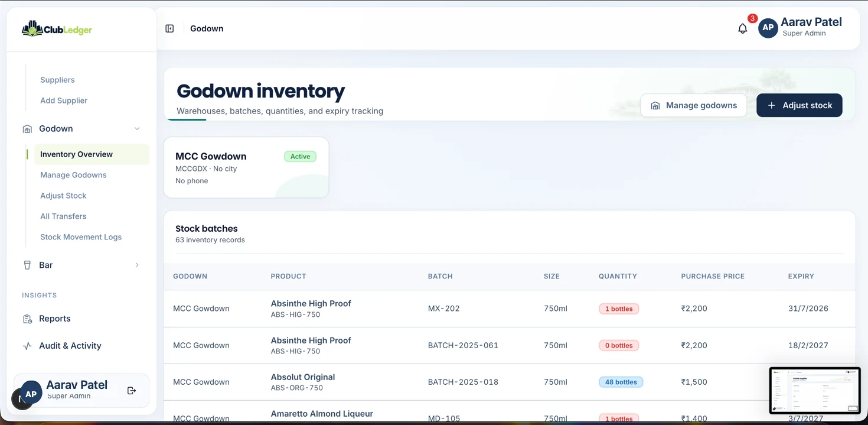Click the BATCH column header
The width and height of the screenshot is (868, 425).
(440, 276)
